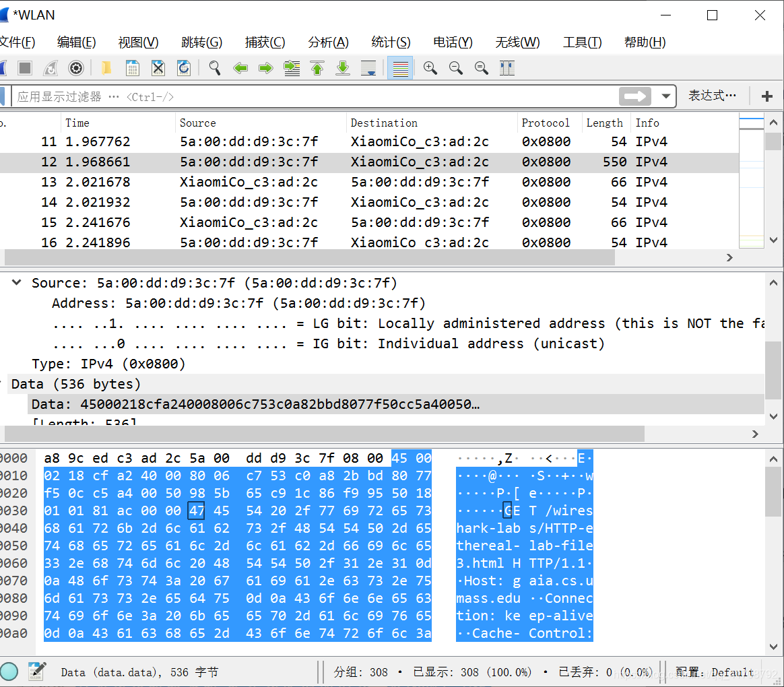Toggle auto-scroll in live capture icon
This screenshot has height=687, width=784.
pos(368,68)
